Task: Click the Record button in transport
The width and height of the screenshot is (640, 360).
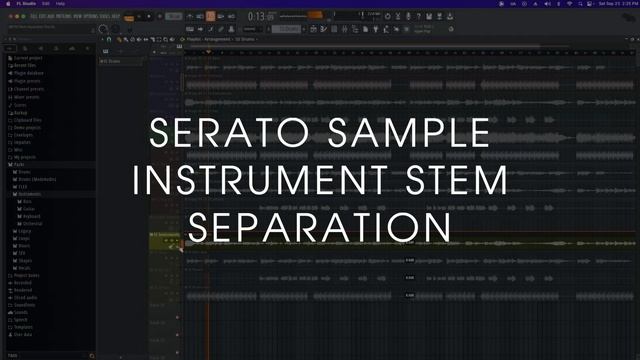Action: pyautogui.click(x=160, y=16)
